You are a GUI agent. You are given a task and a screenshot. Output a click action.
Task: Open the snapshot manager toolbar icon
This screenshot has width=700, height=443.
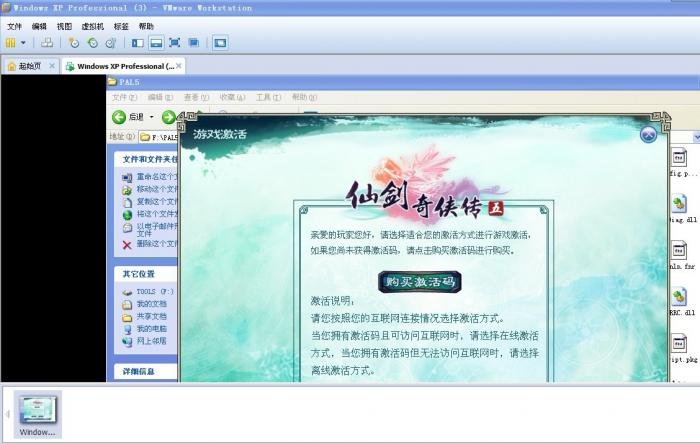[111, 43]
